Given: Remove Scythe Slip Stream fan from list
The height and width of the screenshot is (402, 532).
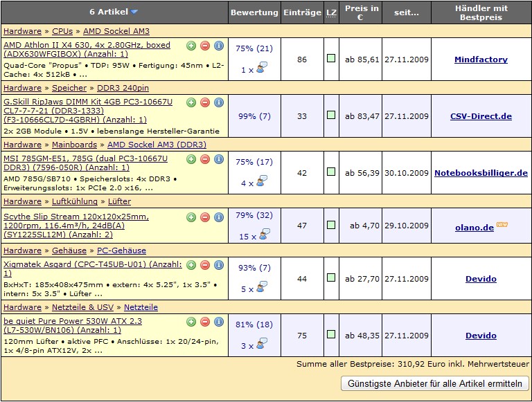Looking at the screenshot, I should (205, 217).
